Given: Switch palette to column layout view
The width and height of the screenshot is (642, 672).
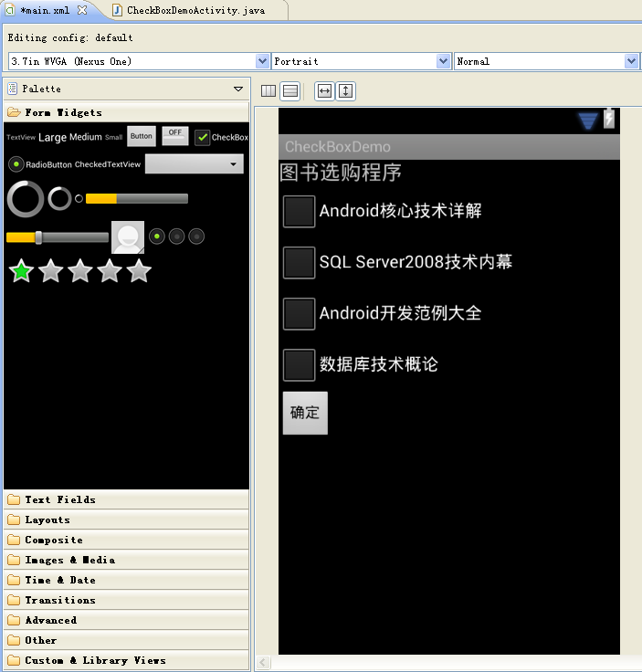Looking at the screenshot, I should 268,91.
